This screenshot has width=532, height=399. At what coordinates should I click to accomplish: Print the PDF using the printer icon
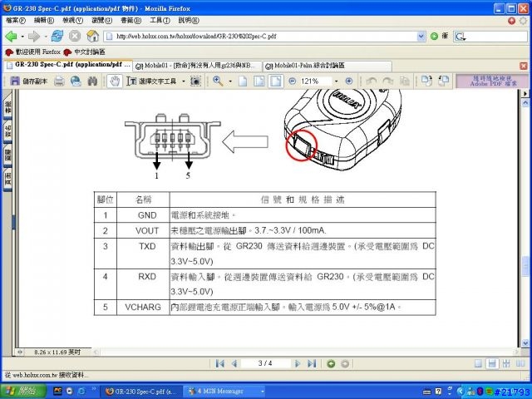pos(59,81)
